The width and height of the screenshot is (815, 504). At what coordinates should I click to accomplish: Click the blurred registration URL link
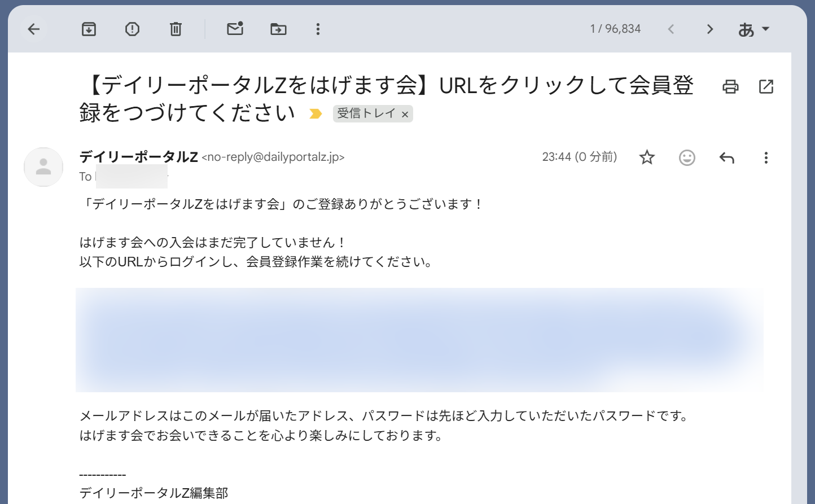tap(418, 339)
